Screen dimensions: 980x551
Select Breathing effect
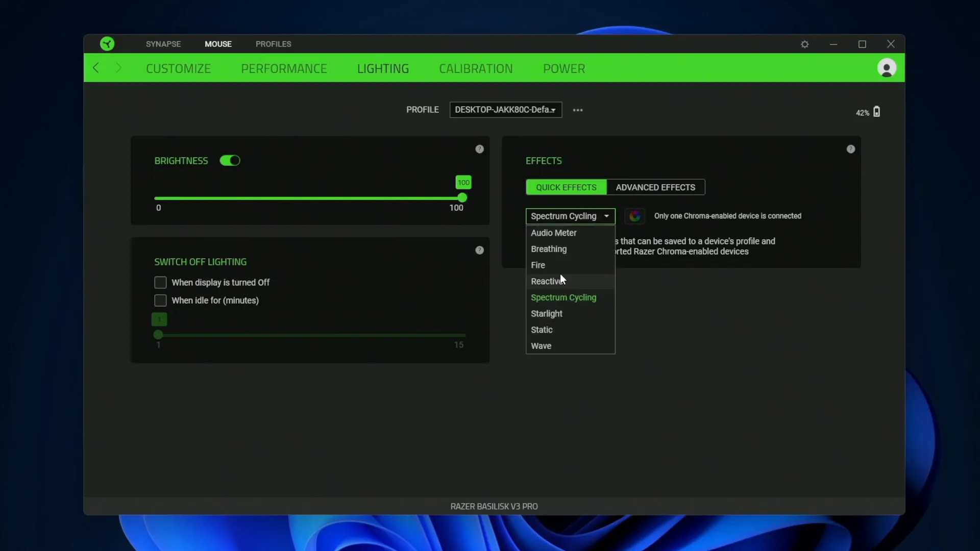point(571,249)
